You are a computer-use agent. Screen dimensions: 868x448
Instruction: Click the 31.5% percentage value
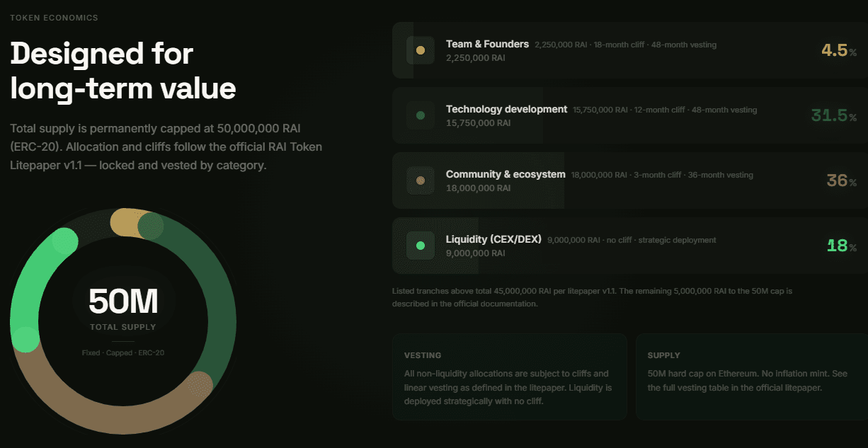click(x=834, y=115)
